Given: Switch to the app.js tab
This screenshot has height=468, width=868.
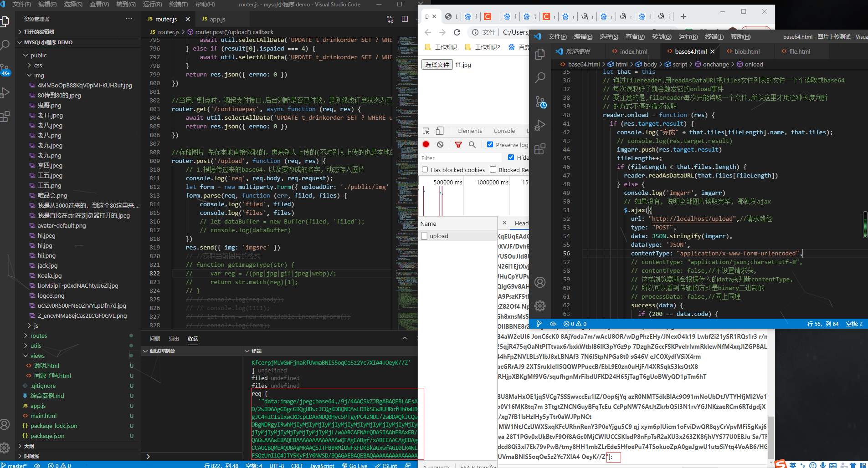Looking at the screenshot, I should [214, 20].
